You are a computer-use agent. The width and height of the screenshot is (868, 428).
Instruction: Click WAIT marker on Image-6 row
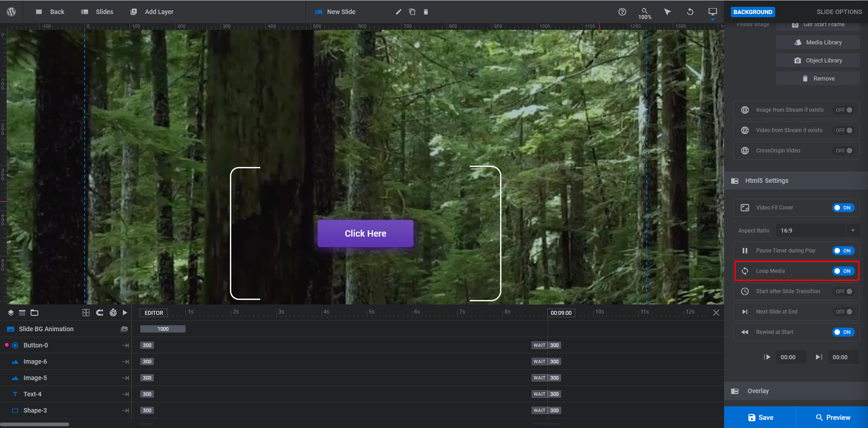(539, 361)
